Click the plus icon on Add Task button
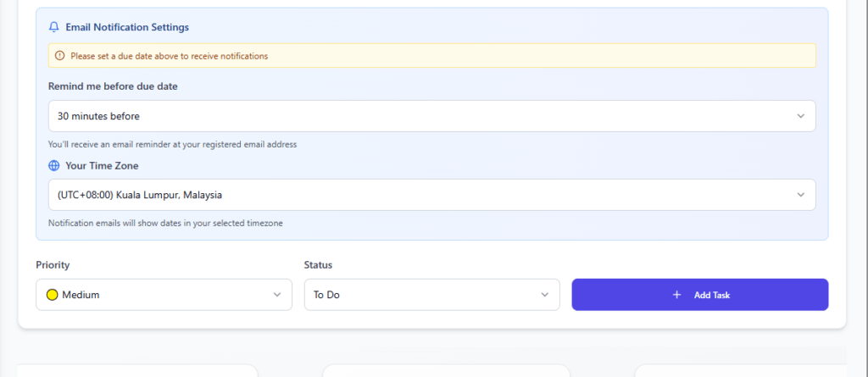868x377 pixels. click(x=676, y=295)
